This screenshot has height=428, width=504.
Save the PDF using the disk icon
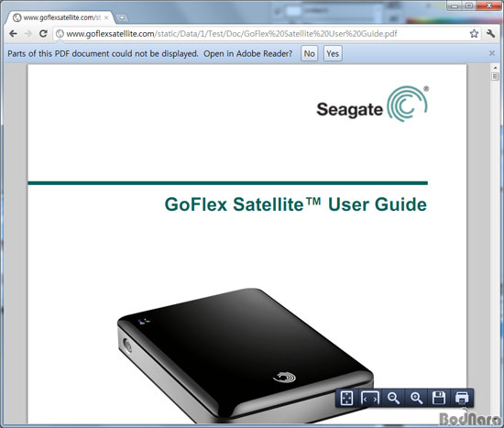(x=439, y=398)
